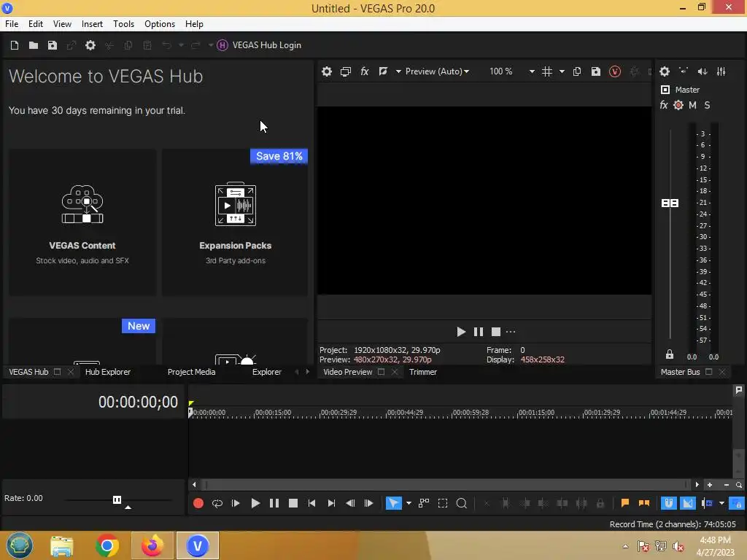Click the Master volume fader handle
This screenshot has height=560, width=747.
click(x=670, y=203)
